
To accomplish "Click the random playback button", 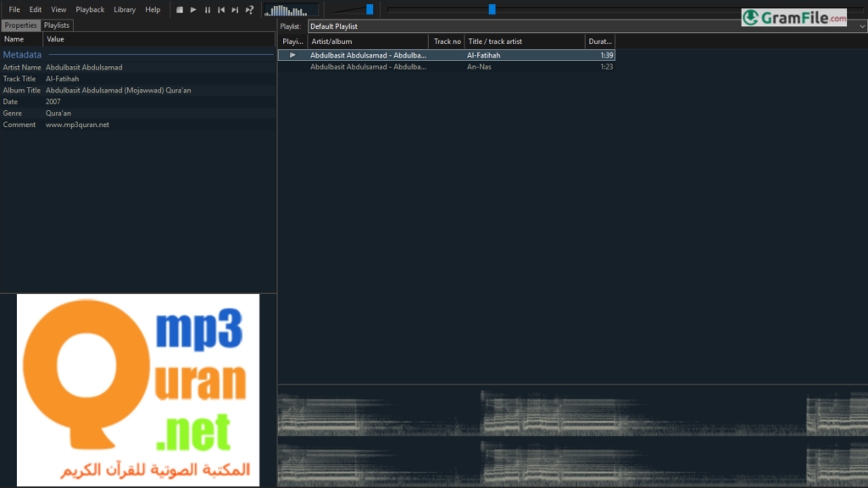I will (x=249, y=9).
